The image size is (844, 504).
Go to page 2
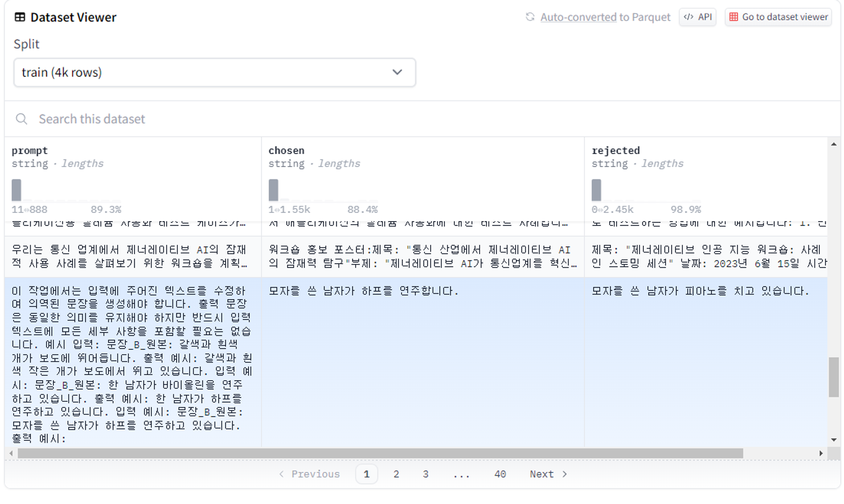click(396, 474)
